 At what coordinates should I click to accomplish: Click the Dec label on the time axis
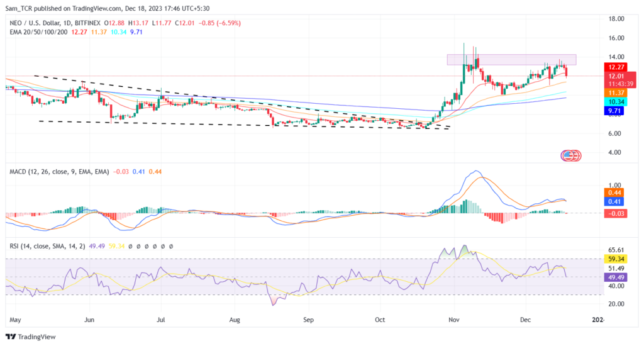tap(525, 320)
